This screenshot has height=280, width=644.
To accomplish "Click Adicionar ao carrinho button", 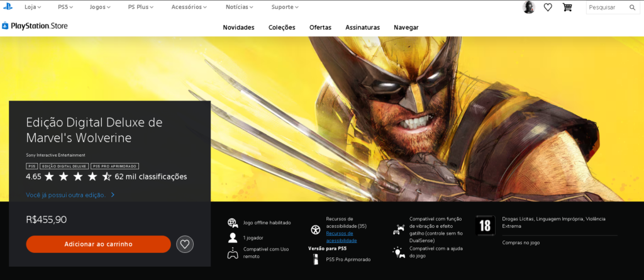I will click(98, 244).
